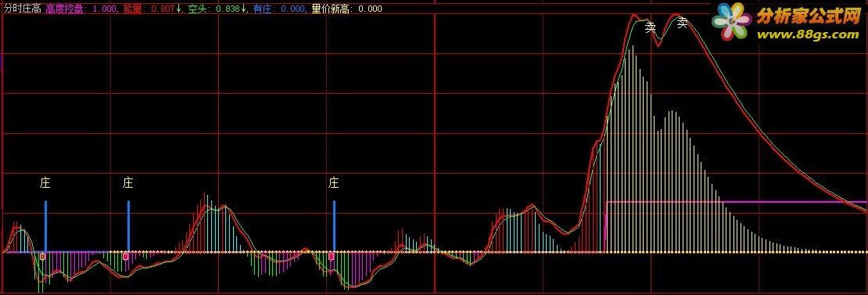Select the 量价新高 0.000 readout
Screen dimensions: 868x295
point(347,9)
